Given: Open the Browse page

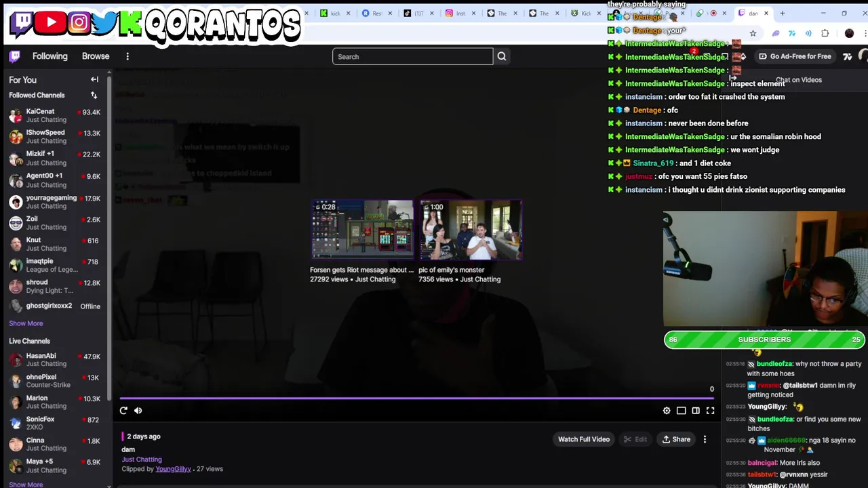Looking at the screenshot, I should click(x=96, y=56).
